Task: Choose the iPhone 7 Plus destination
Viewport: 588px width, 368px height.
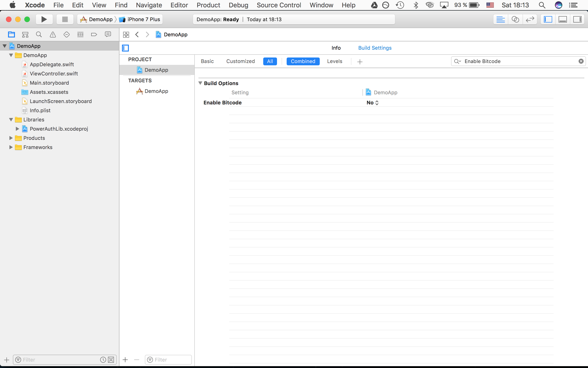Action: pyautogui.click(x=140, y=19)
